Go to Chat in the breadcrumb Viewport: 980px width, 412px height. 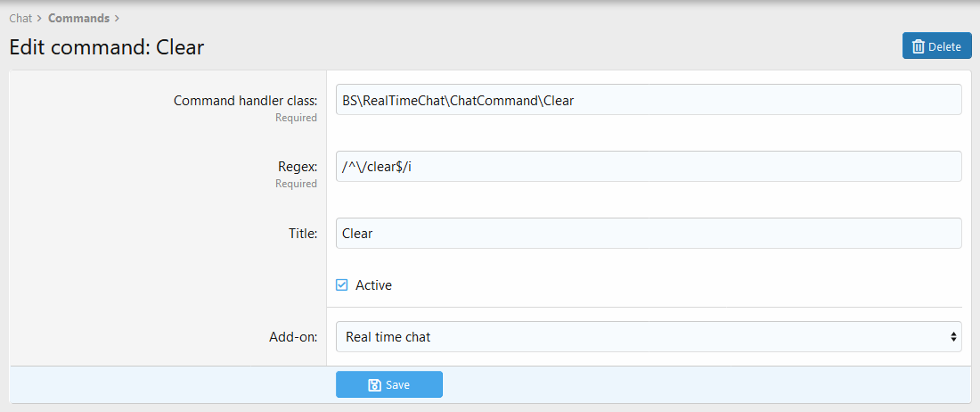tap(20, 18)
